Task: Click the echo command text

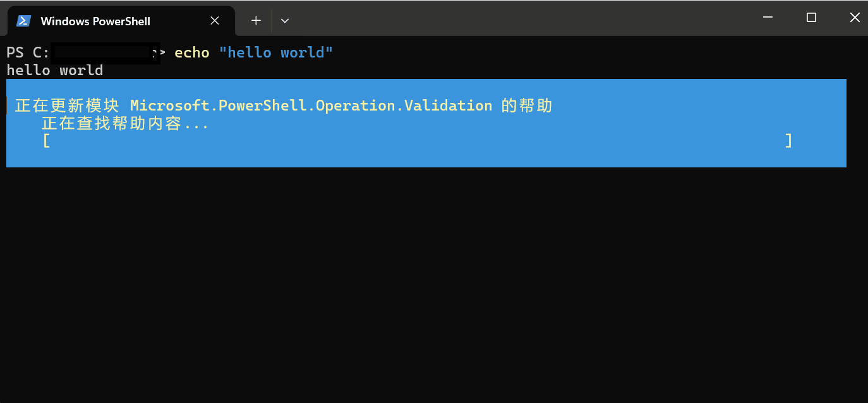Action: (x=191, y=52)
